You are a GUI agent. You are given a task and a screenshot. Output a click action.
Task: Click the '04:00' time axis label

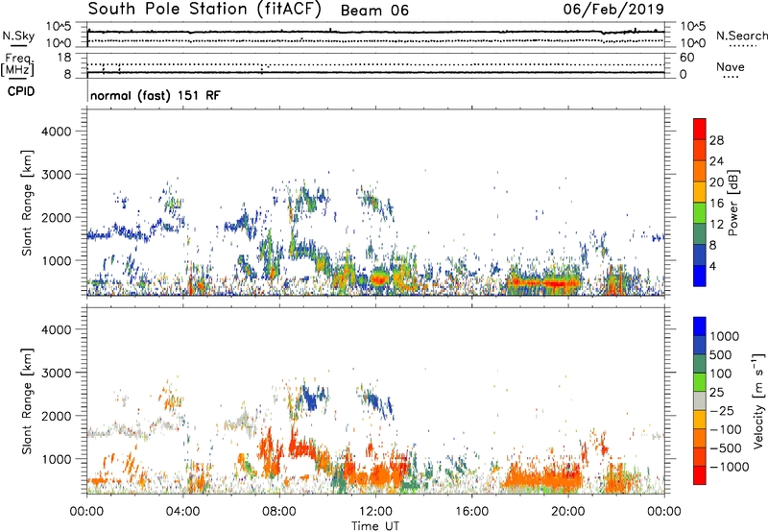[x=183, y=512]
